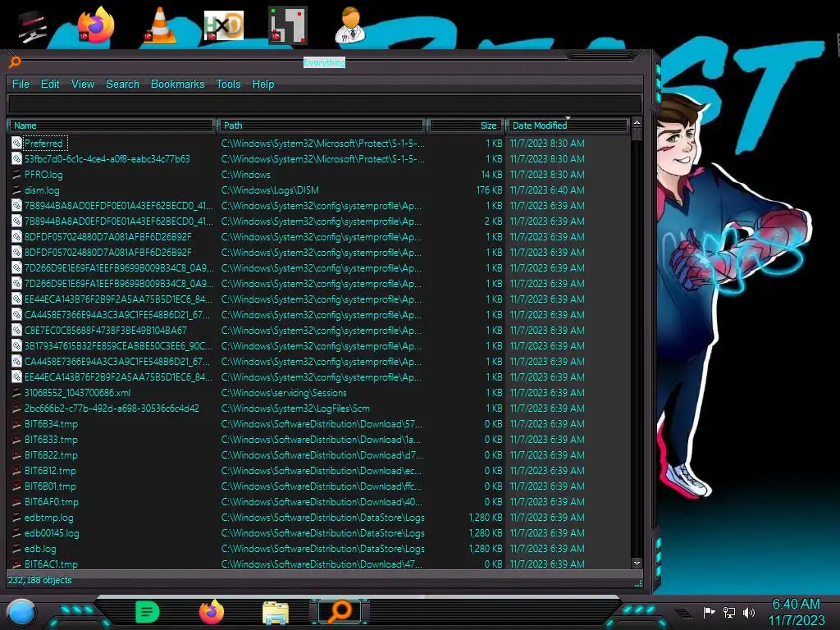This screenshot has width=840, height=630.
Task: Click the 11/7/2023 6:40 AM date cell
Action: pos(547,189)
